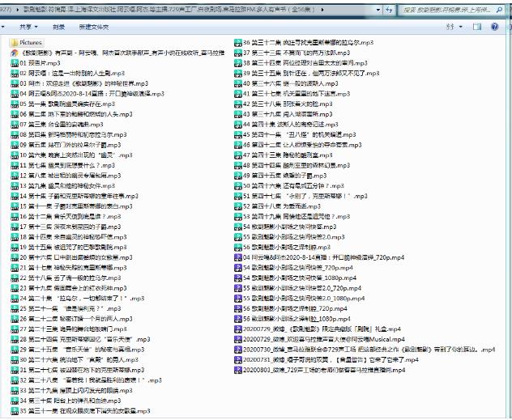
Task: Open the 共享 (Share) dropdown menu
Action: tap(24, 26)
